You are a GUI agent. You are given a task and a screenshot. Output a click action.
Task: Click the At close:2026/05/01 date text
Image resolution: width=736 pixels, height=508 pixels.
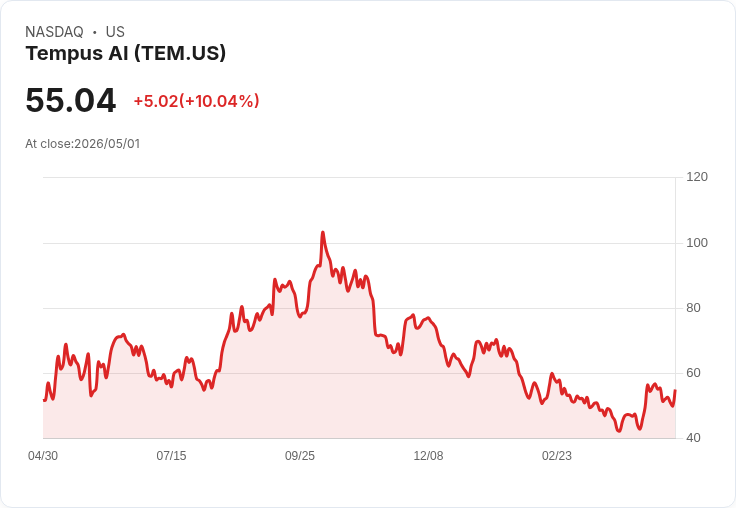[83, 144]
